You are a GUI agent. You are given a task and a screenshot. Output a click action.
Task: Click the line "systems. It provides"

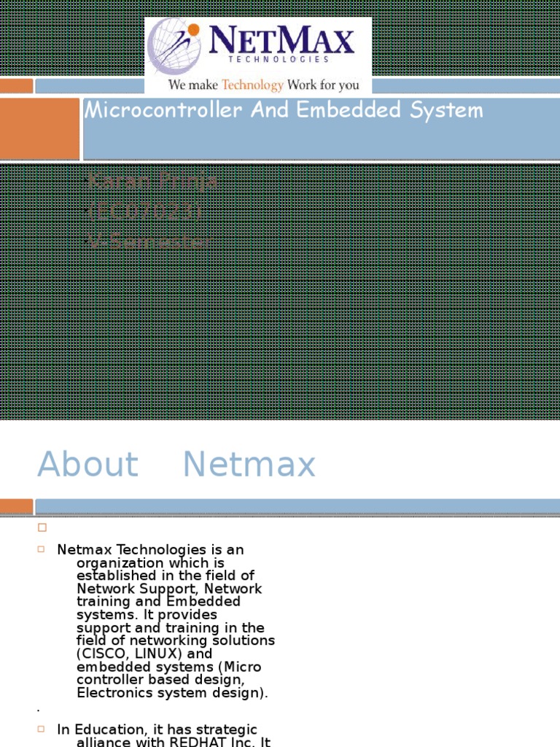click(147, 614)
